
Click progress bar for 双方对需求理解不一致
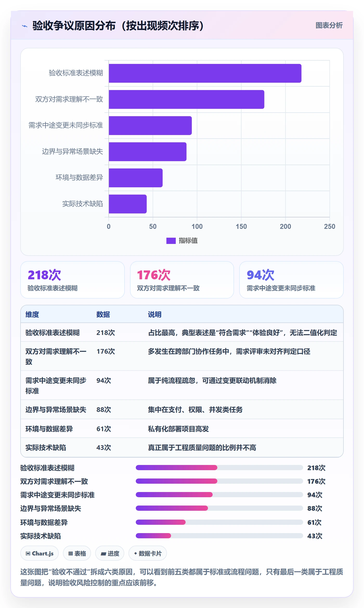(x=219, y=481)
